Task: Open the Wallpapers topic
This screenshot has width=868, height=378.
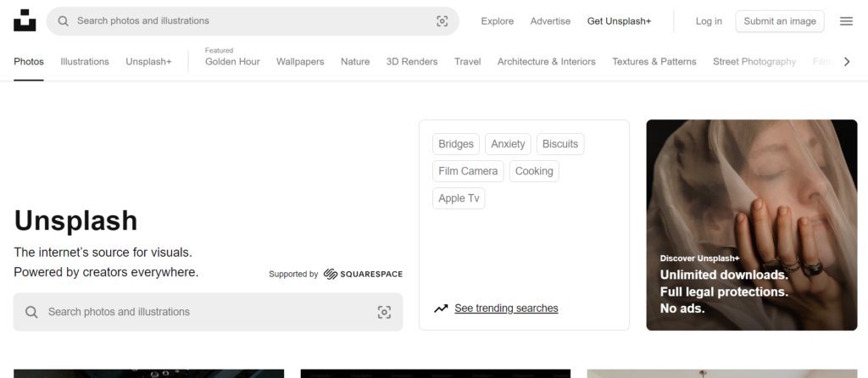Action: 300,62
